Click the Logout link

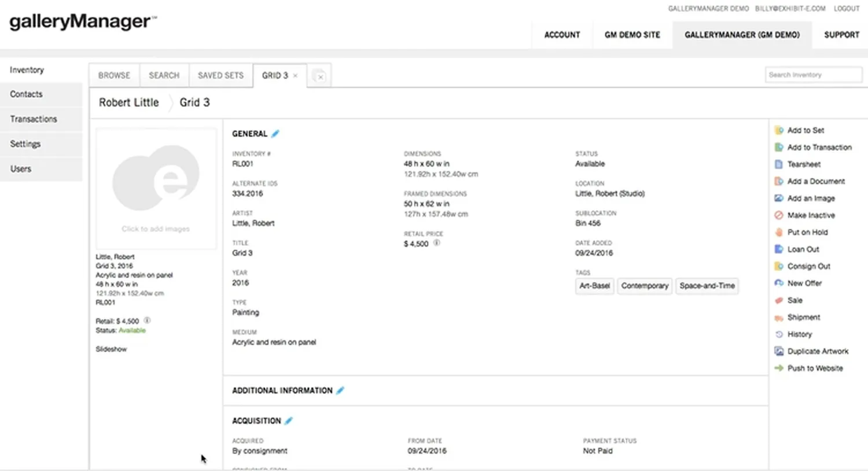pos(847,9)
